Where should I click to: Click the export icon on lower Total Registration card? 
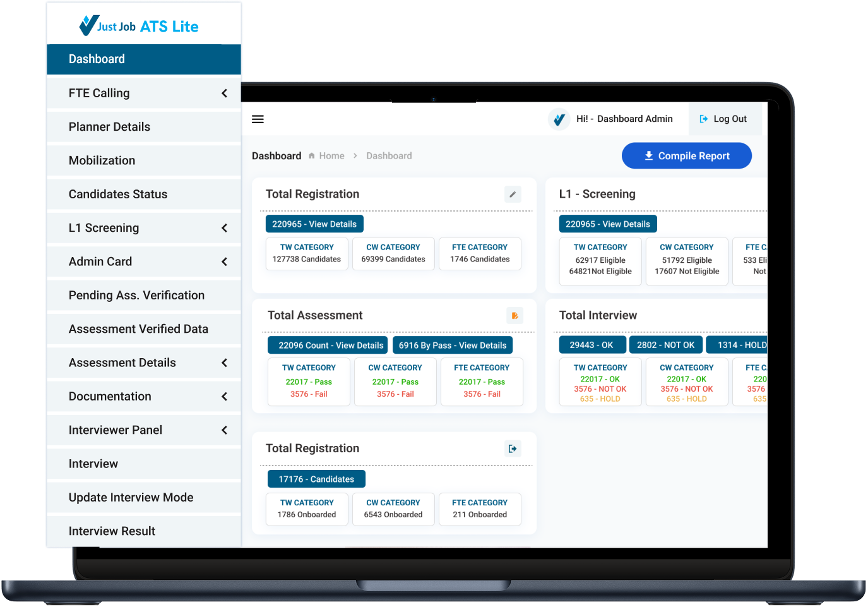click(513, 448)
